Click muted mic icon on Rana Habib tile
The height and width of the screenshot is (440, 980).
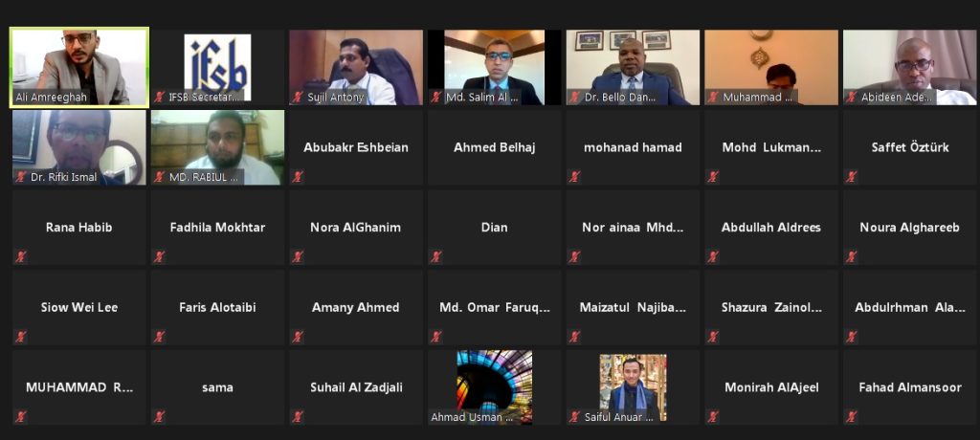(x=21, y=257)
